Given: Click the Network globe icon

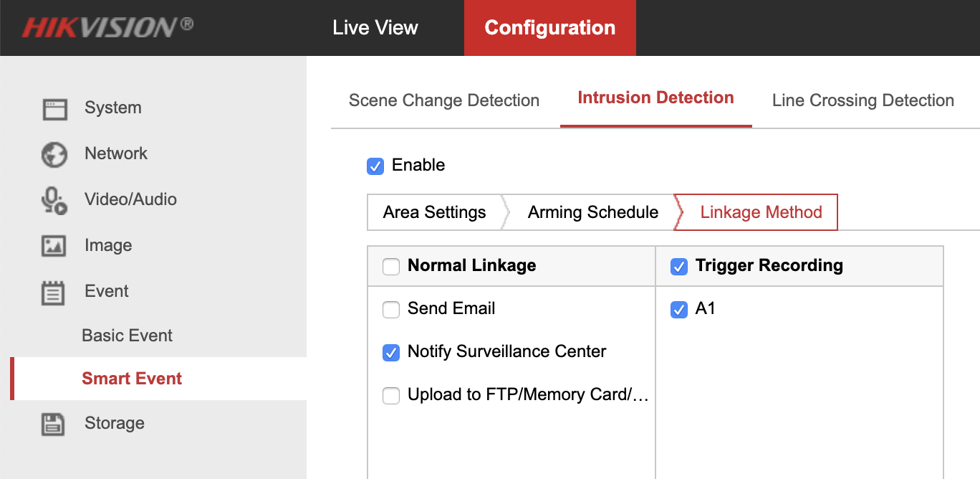Looking at the screenshot, I should 54,154.
